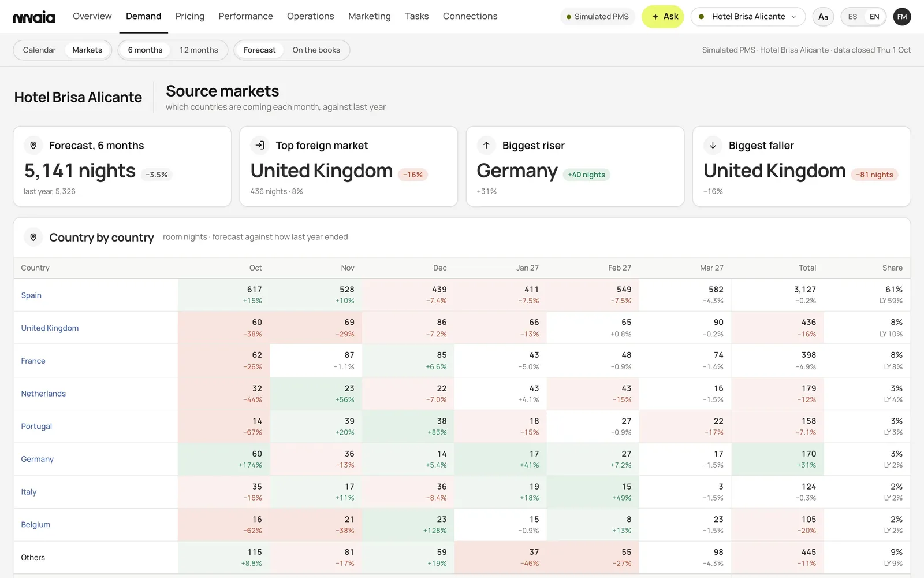This screenshot has width=924, height=578.
Task: Open the Hotel Brisa Alicante property dropdown
Action: (x=748, y=17)
